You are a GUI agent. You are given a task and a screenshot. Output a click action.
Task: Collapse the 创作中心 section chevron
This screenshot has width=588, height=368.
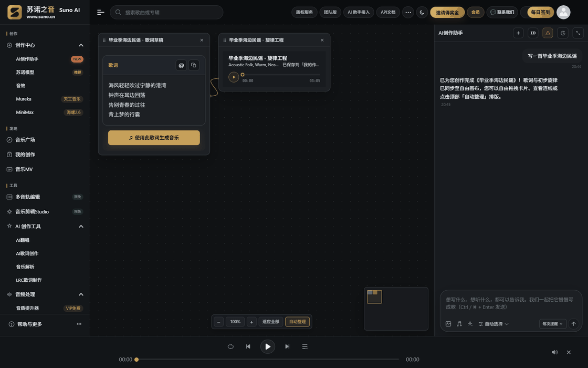[81, 45]
